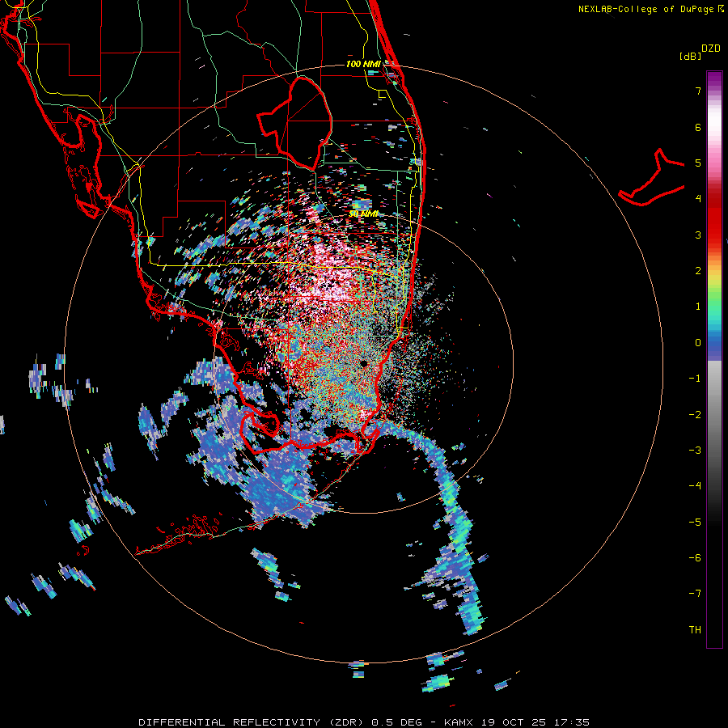Click the 50 NMI range ring label
728x728 pixels.
tap(363, 214)
